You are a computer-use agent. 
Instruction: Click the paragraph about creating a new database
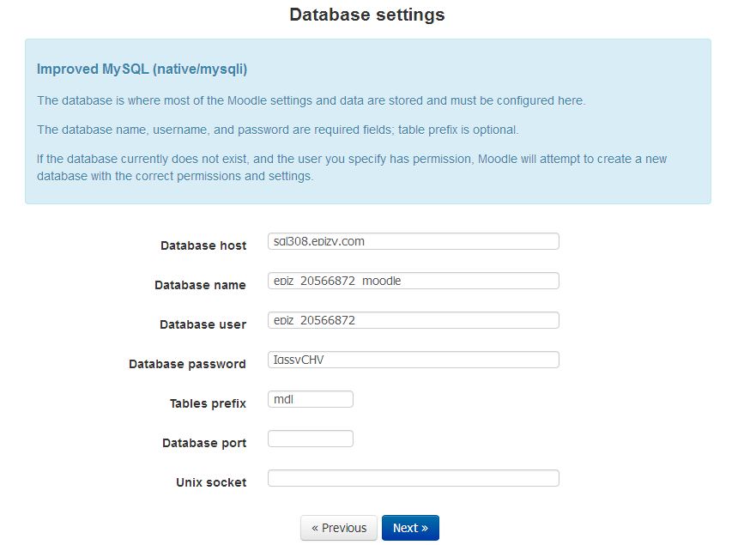(352, 167)
